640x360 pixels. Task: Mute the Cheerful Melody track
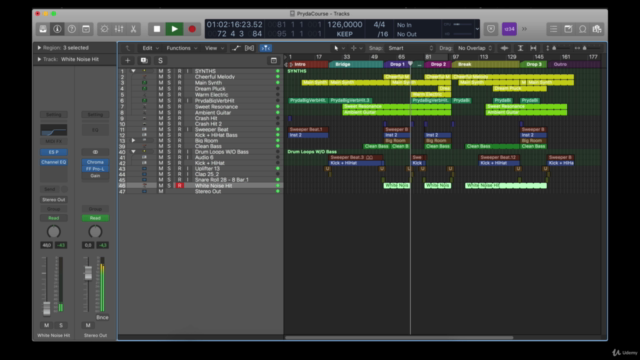tap(161, 77)
